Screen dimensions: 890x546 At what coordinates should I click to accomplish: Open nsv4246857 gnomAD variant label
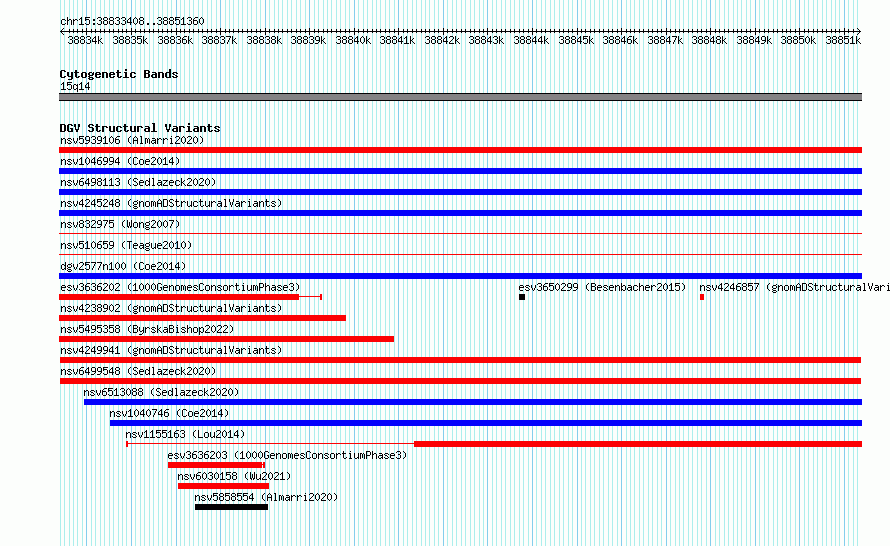tap(794, 287)
